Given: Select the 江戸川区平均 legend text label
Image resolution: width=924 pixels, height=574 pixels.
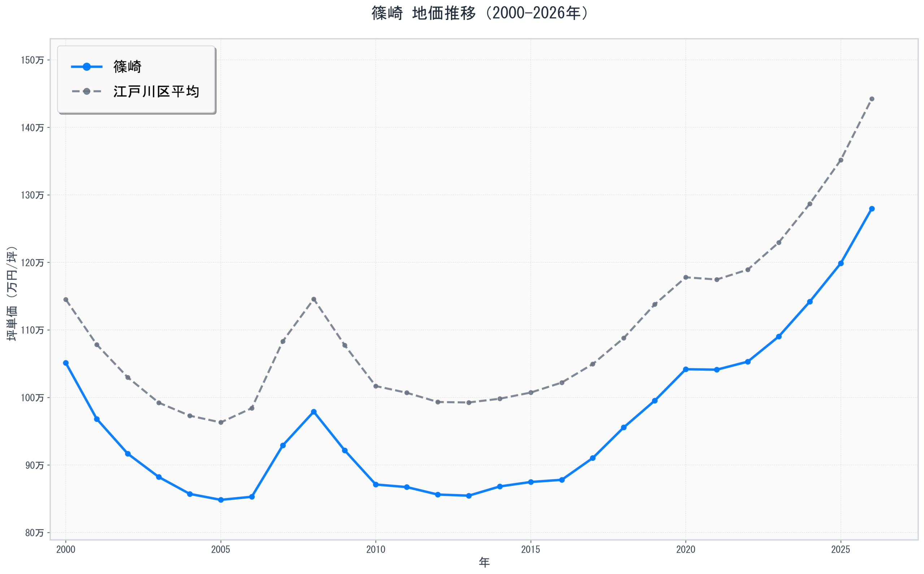Looking at the screenshot, I should 156,92.
